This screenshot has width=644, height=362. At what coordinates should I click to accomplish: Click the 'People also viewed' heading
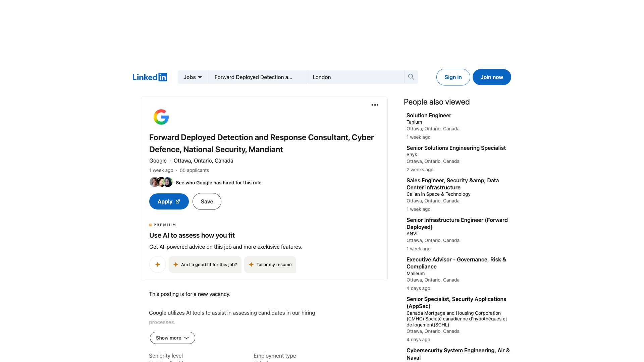pyautogui.click(x=436, y=102)
